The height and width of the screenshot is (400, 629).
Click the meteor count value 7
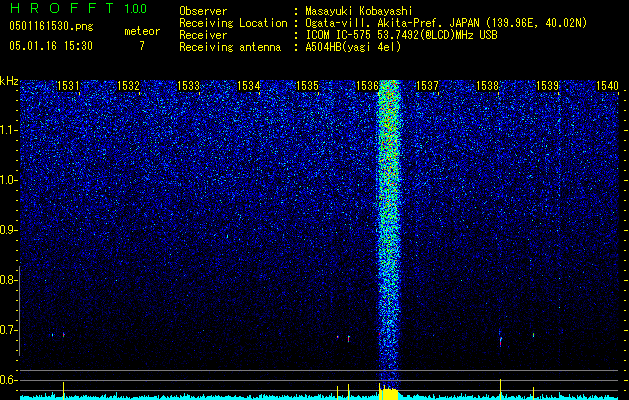coord(142,46)
